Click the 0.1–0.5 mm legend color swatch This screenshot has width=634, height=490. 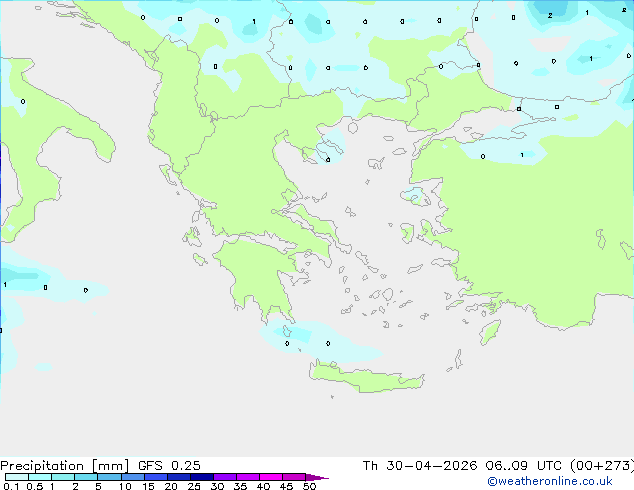[17, 477]
